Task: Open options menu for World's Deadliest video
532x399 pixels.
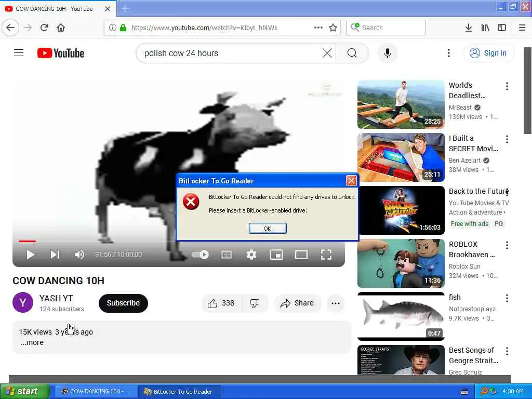Action: coord(507,86)
